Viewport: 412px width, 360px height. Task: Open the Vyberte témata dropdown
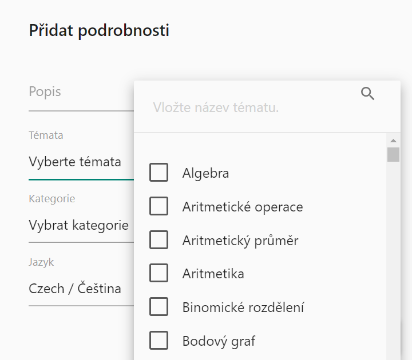tap(81, 162)
